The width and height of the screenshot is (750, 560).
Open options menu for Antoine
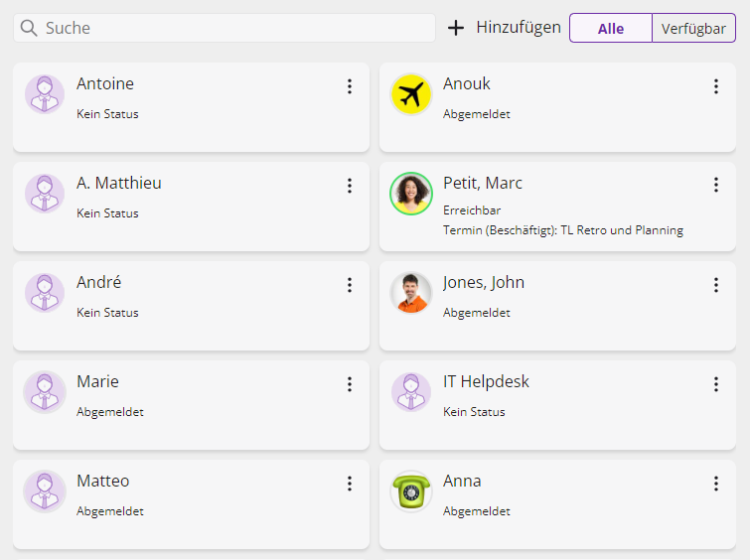tap(350, 86)
